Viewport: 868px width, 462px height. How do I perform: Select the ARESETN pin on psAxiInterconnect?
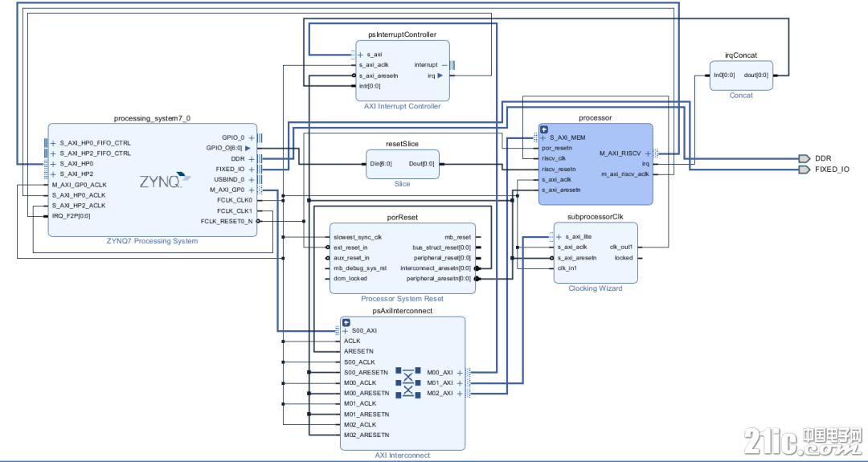[358, 351]
